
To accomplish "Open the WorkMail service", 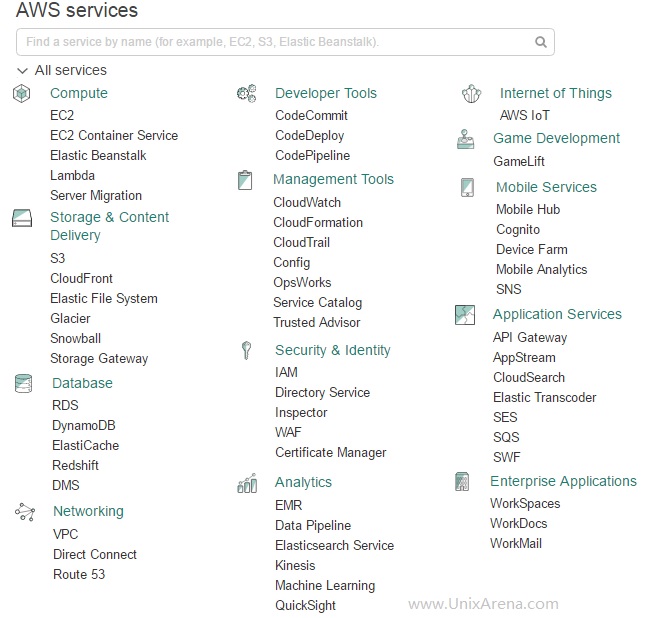I will (x=516, y=544).
